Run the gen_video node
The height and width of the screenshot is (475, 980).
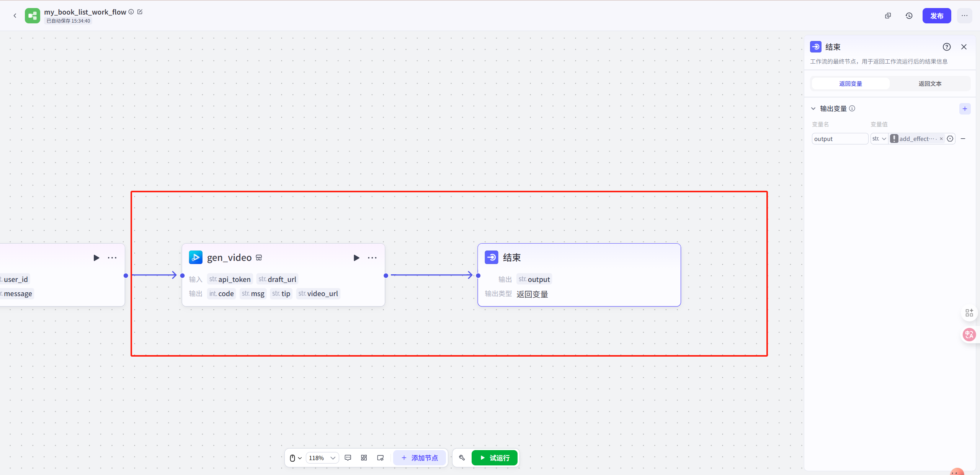[x=356, y=258]
